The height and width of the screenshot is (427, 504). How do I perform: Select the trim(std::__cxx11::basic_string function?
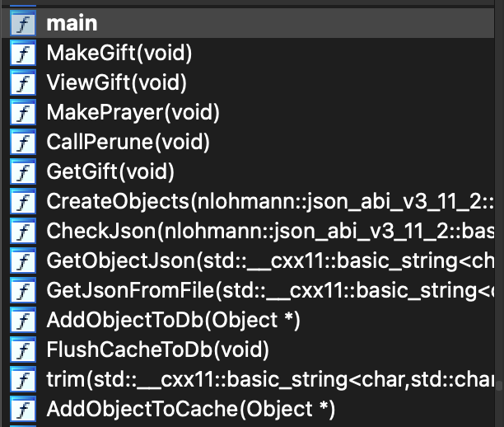click(248, 379)
